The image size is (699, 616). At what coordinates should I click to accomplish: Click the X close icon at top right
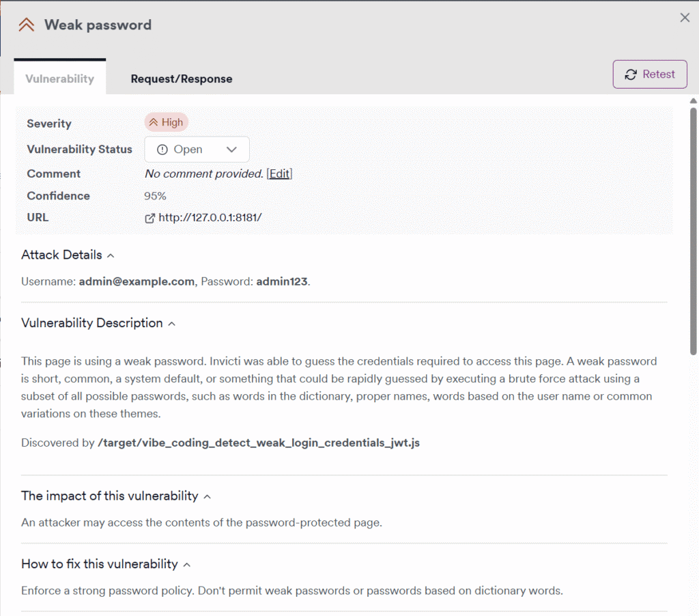685,17
